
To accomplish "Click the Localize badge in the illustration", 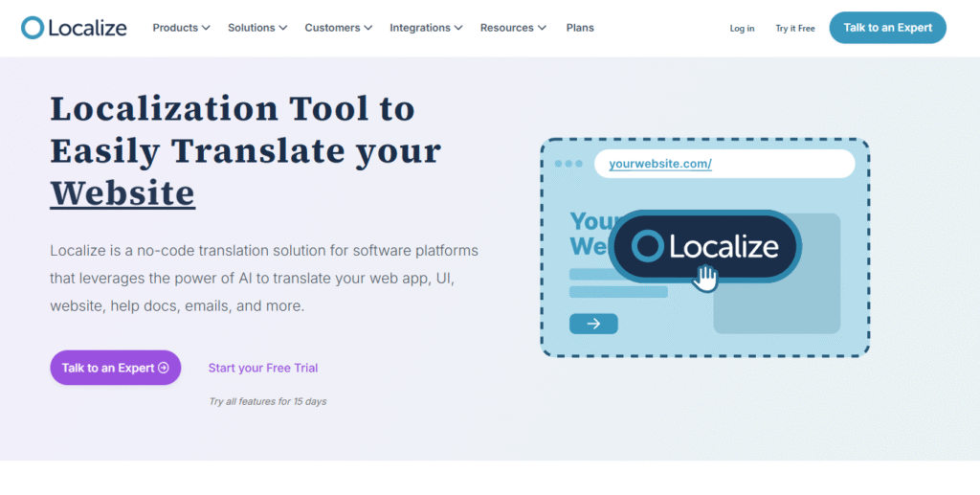I will click(x=705, y=246).
